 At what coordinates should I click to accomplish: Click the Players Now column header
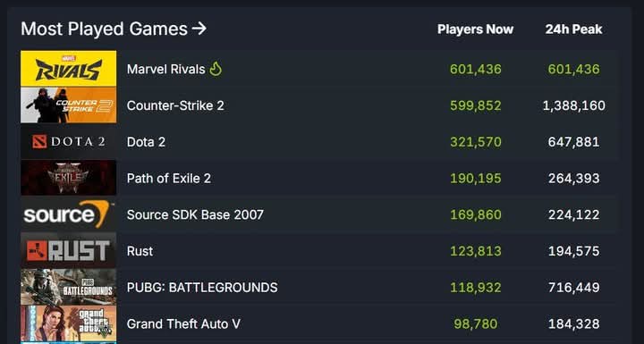pos(475,29)
